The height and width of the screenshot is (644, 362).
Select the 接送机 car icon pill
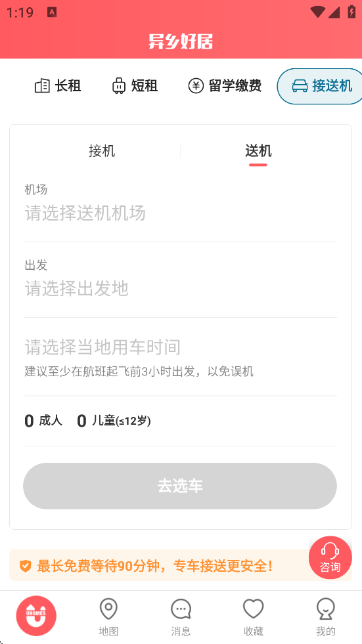click(x=320, y=86)
